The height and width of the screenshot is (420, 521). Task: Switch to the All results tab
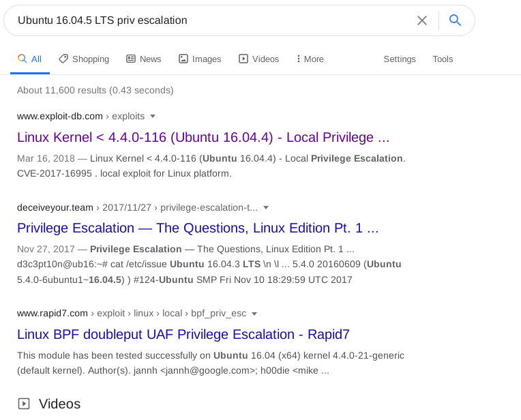(30, 59)
